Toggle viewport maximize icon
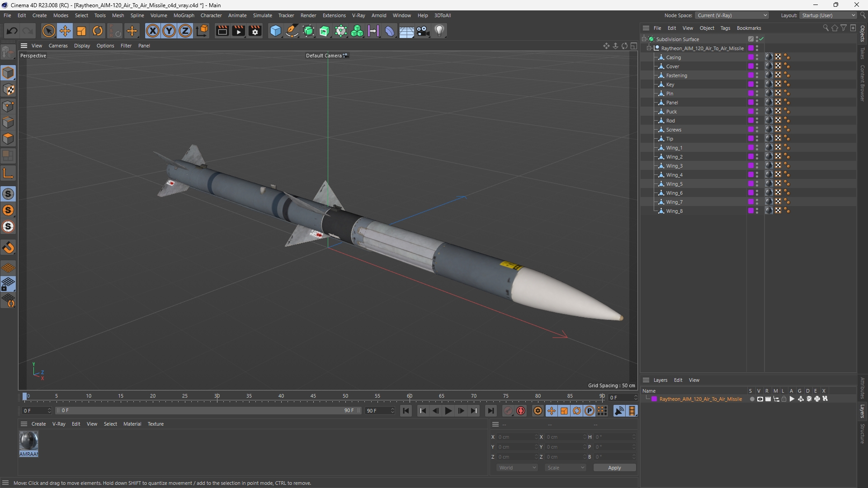The width and height of the screenshot is (868, 488). coord(634,46)
